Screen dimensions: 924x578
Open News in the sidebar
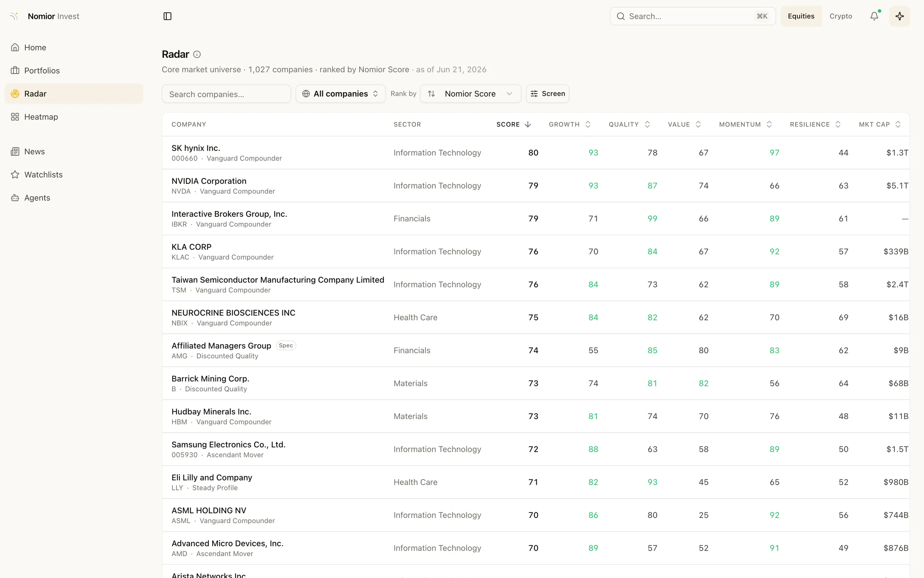coord(74,151)
